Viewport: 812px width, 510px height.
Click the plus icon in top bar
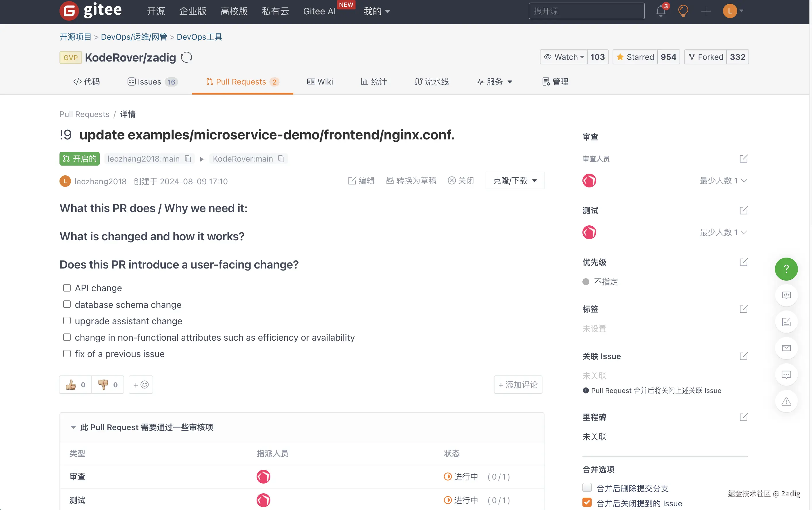pos(705,11)
